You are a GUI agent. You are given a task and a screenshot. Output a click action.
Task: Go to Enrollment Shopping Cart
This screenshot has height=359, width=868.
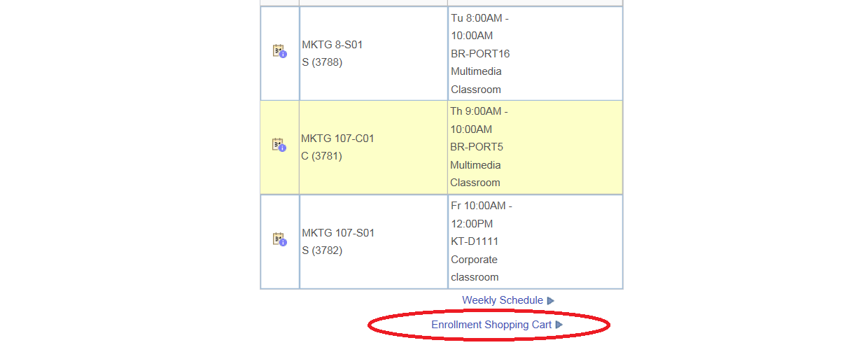491,325
